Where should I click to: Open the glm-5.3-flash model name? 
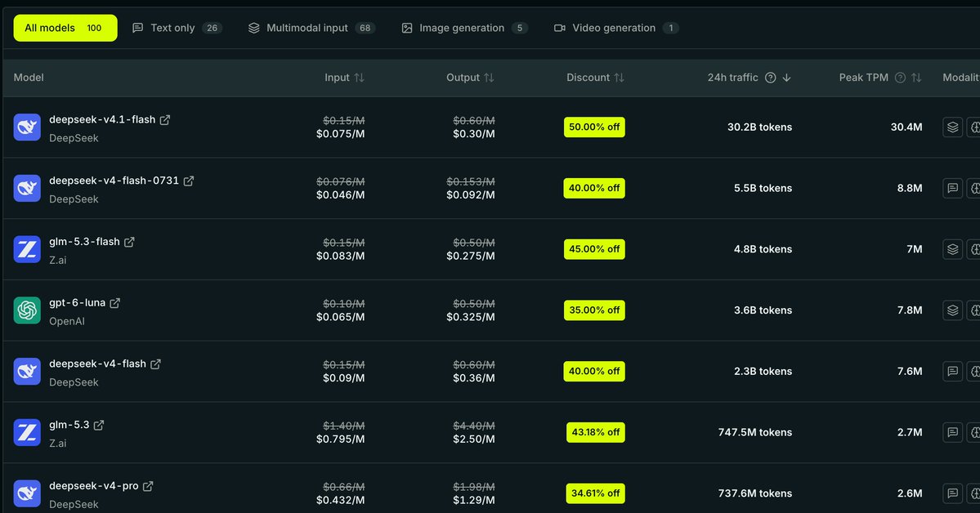tap(84, 242)
